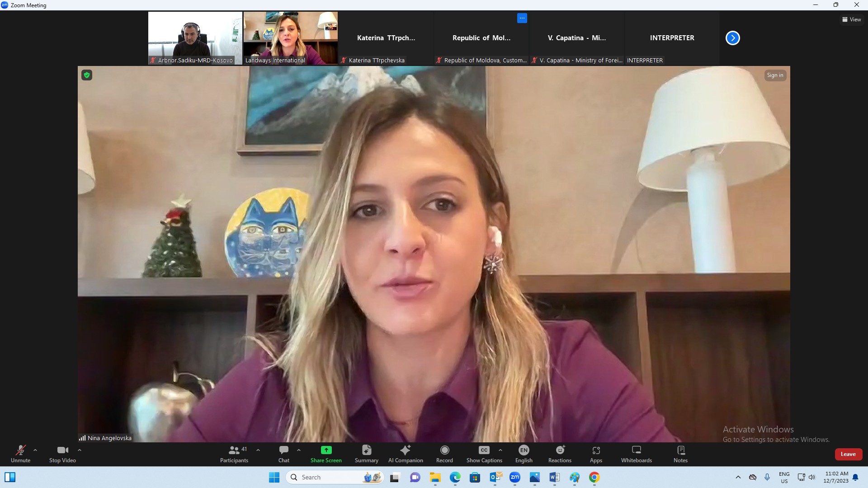This screenshot has width=868, height=488.
Task: Open the Reactions menu
Action: (560, 454)
